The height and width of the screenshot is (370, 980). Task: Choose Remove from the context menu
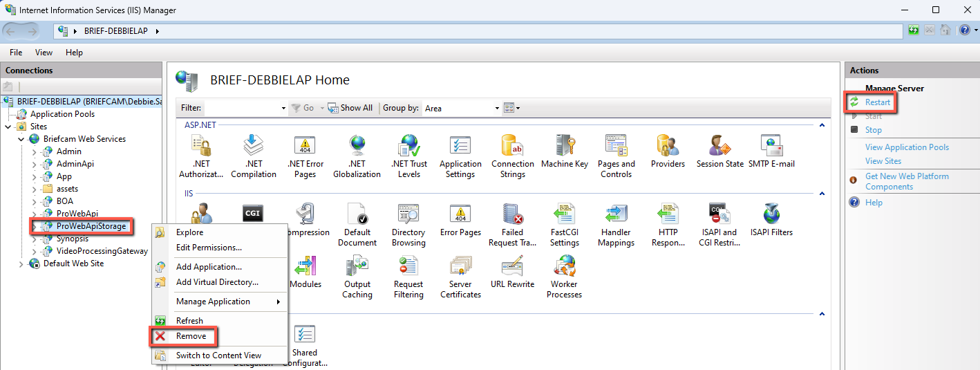tap(220, 336)
